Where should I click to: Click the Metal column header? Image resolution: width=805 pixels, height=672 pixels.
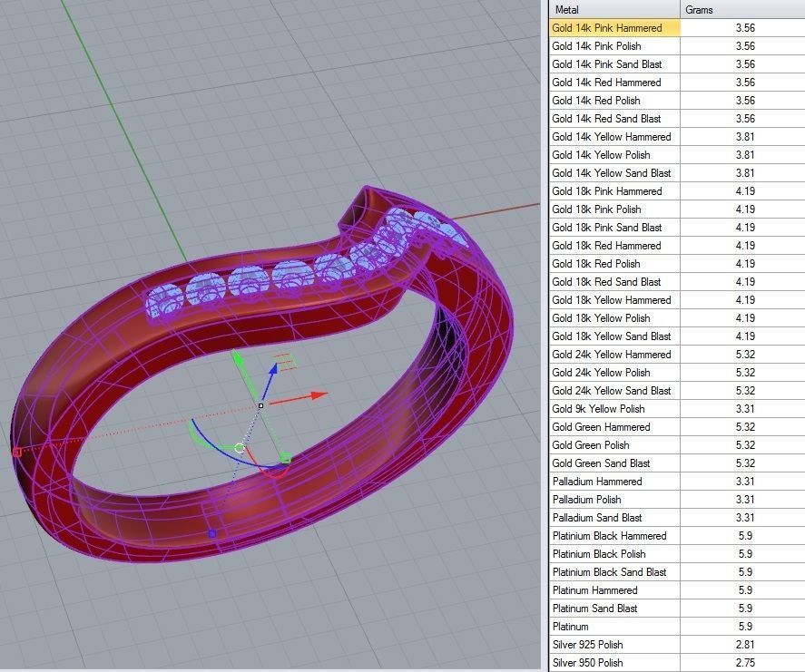[x=614, y=10]
